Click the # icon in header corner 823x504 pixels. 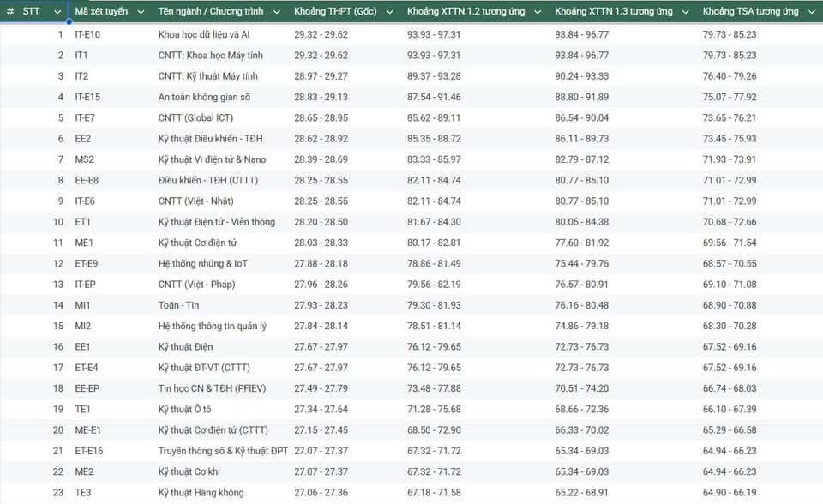[x=10, y=11]
